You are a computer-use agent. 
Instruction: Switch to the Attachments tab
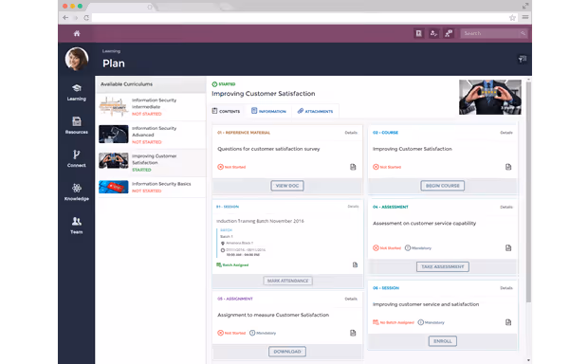(315, 111)
